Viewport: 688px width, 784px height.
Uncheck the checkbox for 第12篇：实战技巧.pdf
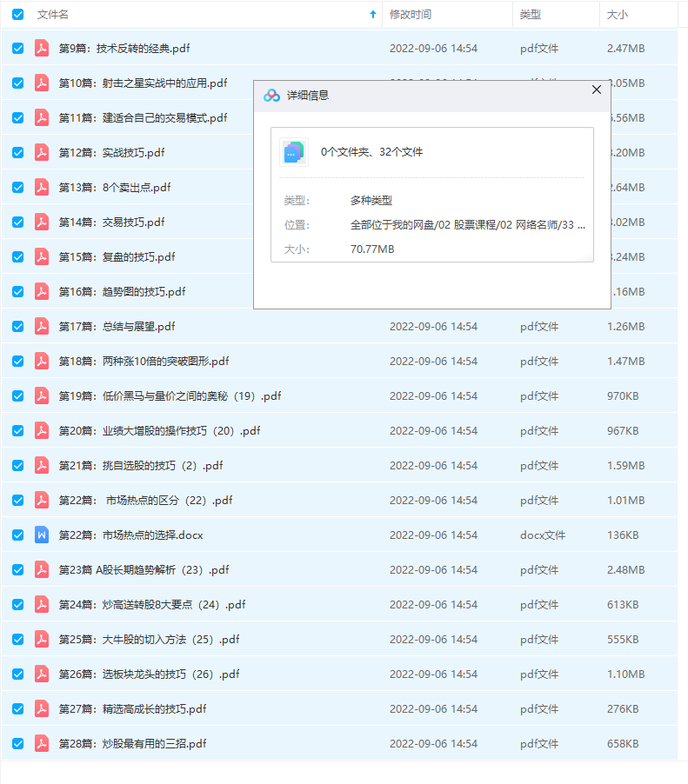[17, 152]
